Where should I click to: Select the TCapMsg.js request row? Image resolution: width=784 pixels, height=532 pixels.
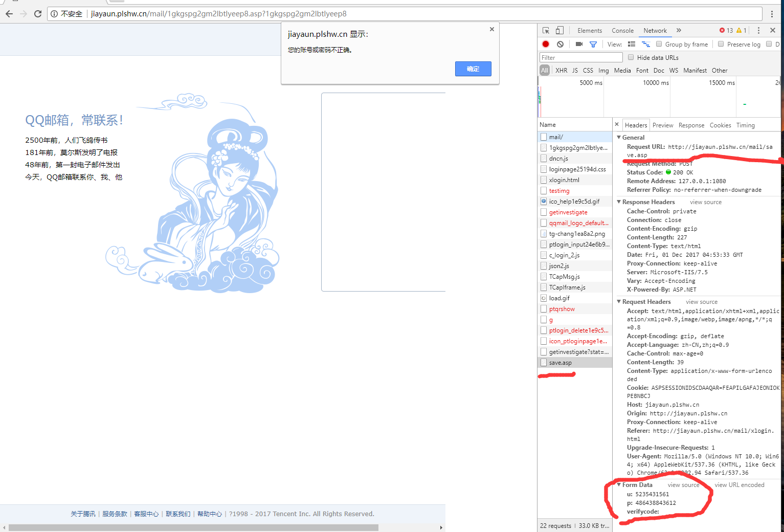575,277
